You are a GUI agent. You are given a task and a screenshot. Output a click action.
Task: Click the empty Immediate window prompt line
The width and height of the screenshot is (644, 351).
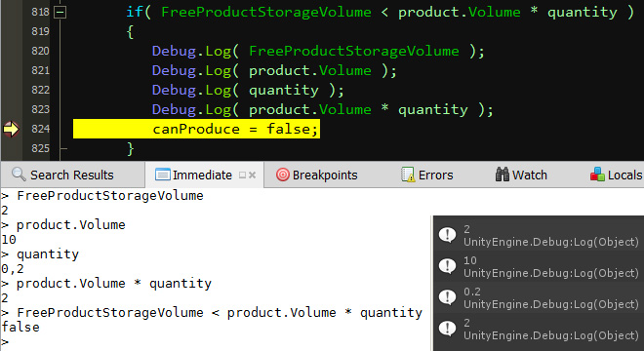coord(215,342)
